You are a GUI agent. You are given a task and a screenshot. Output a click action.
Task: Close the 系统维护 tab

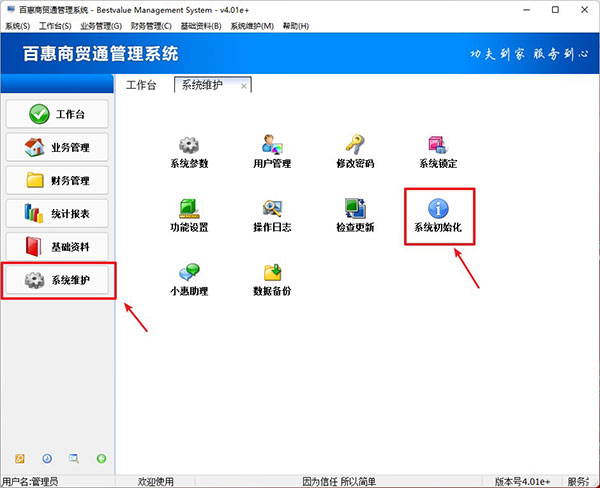click(244, 87)
